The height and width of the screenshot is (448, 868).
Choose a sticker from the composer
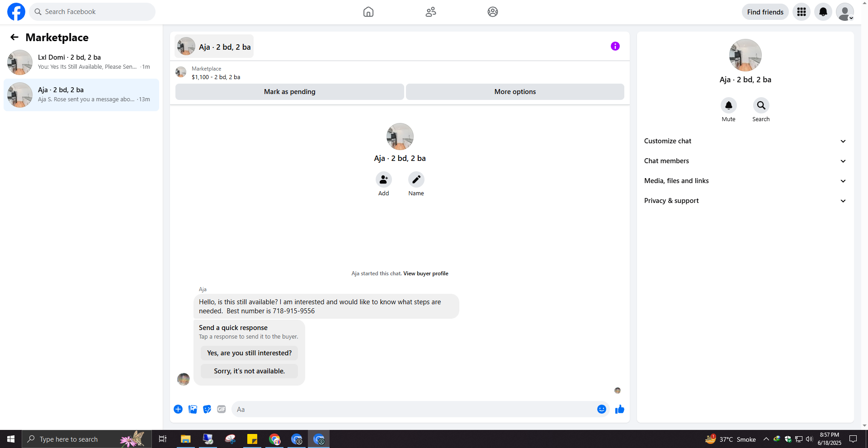[x=207, y=409]
